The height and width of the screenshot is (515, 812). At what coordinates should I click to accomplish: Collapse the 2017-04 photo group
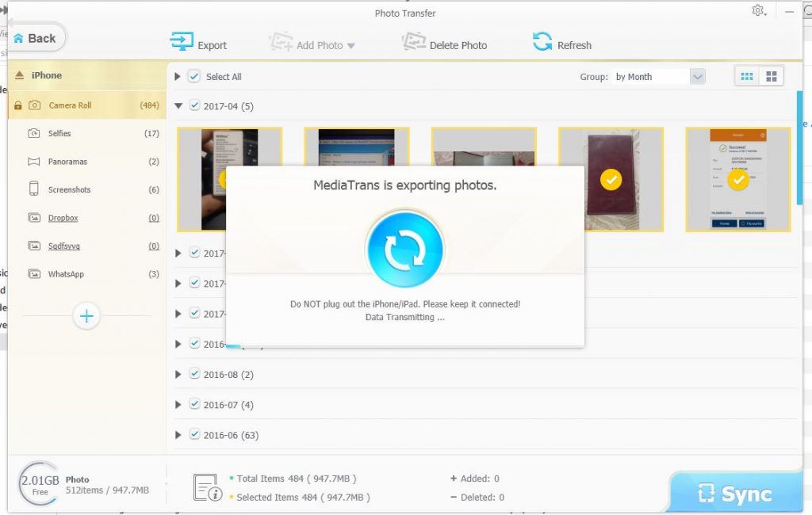click(x=178, y=106)
